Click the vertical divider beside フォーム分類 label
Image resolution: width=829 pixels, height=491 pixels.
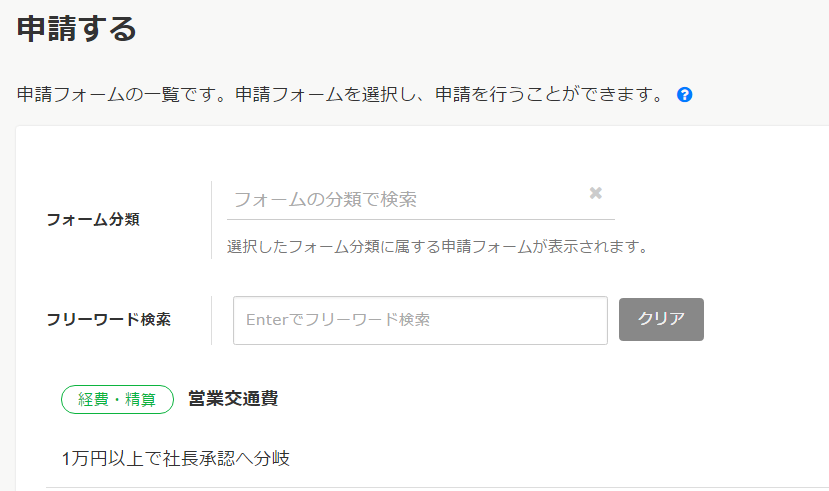(x=211, y=220)
